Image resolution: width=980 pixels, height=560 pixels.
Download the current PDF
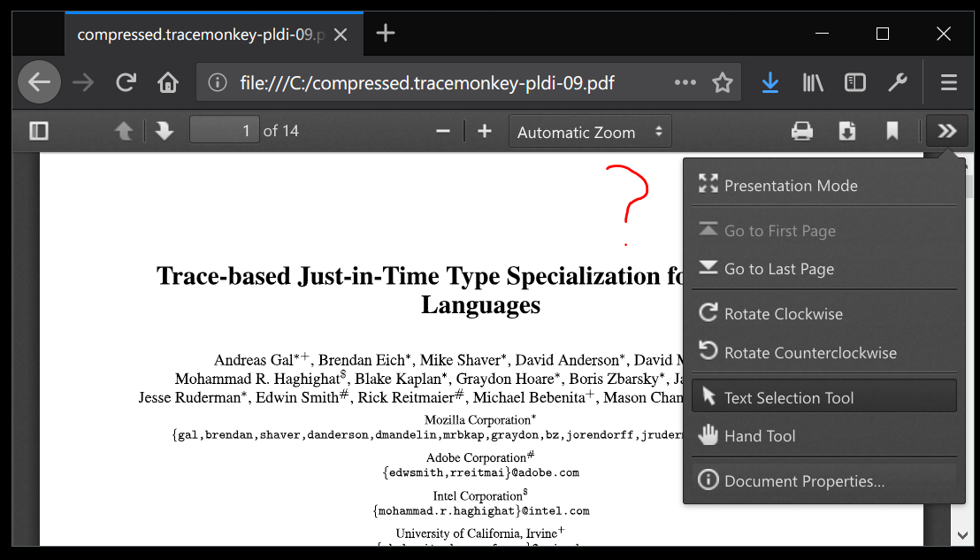click(846, 130)
